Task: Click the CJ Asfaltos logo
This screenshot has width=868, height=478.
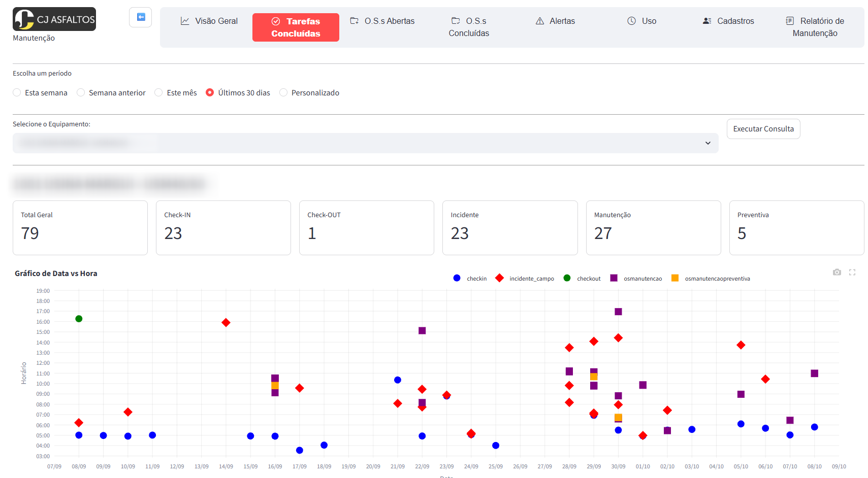Action: pyautogui.click(x=54, y=19)
